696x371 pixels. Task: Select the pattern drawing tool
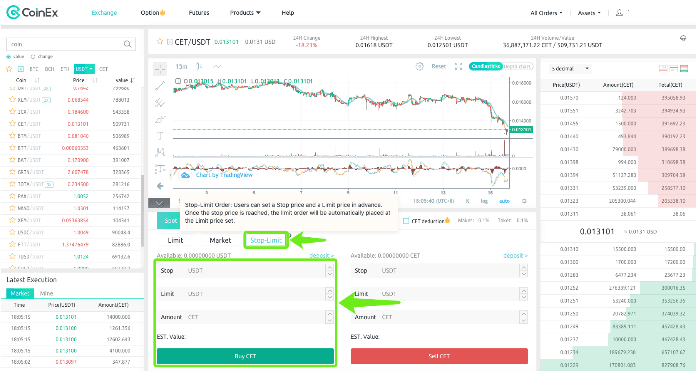(160, 152)
